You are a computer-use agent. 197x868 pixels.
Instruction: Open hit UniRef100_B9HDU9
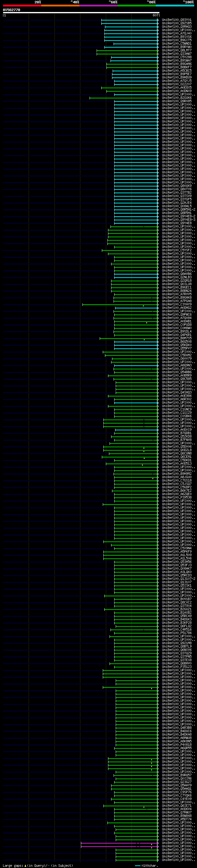176,78
